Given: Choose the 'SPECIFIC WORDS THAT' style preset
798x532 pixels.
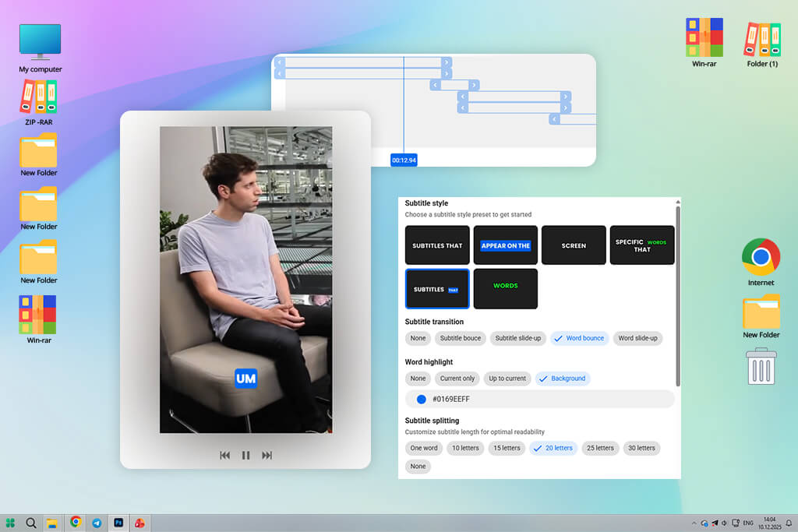Looking at the screenshot, I should (642, 245).
